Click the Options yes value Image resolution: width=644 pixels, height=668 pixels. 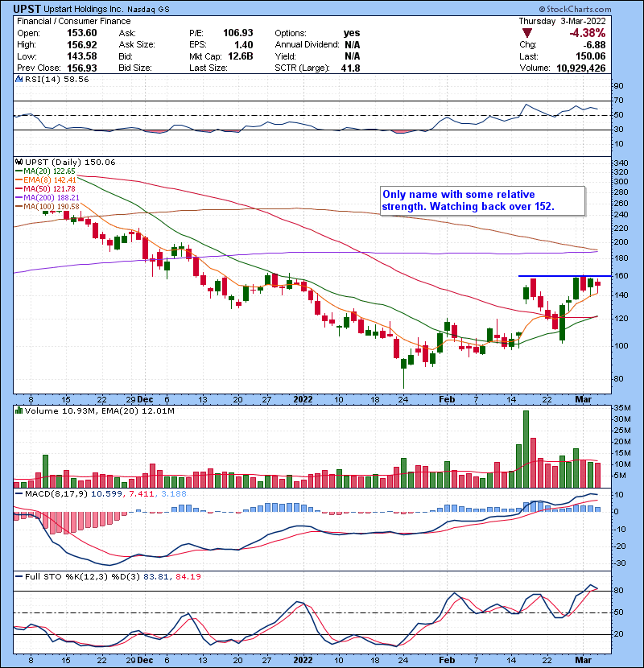tap(352, 33)
